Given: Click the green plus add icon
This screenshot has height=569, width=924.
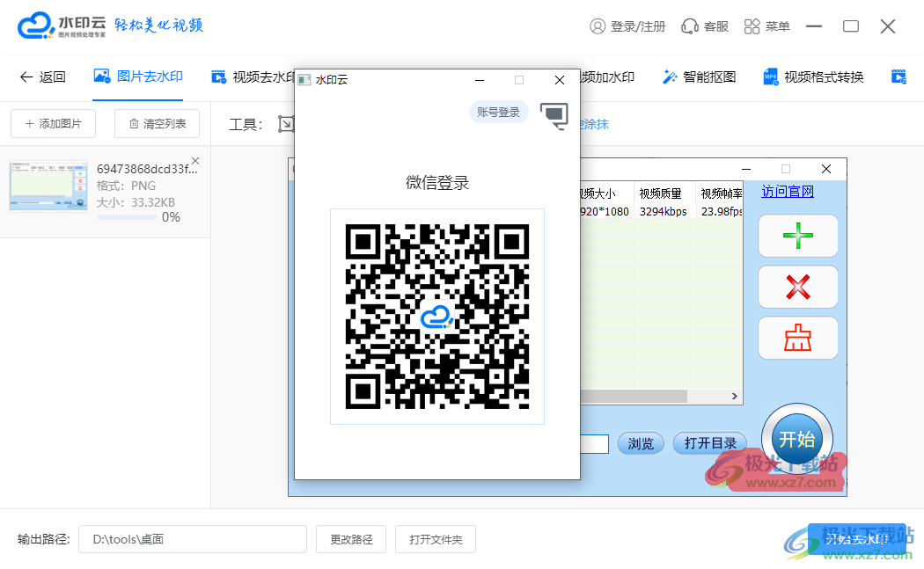Looking at the screenshot, I should tap(798, 236).
